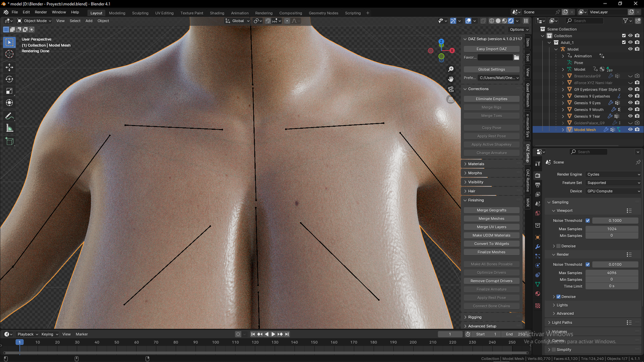Open the View Layer properties tab icon

pos(537,194)
